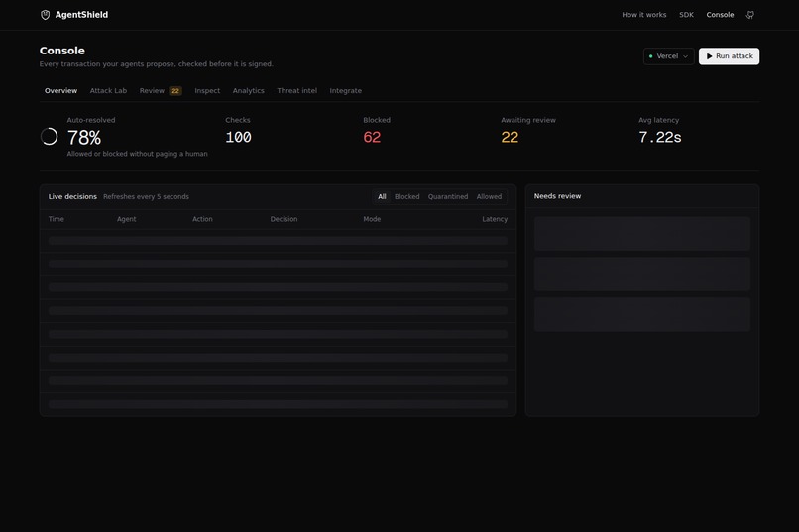Click the AgentShield shield logo icon
This screenshot has width=799, height=532.
(45, 15)
